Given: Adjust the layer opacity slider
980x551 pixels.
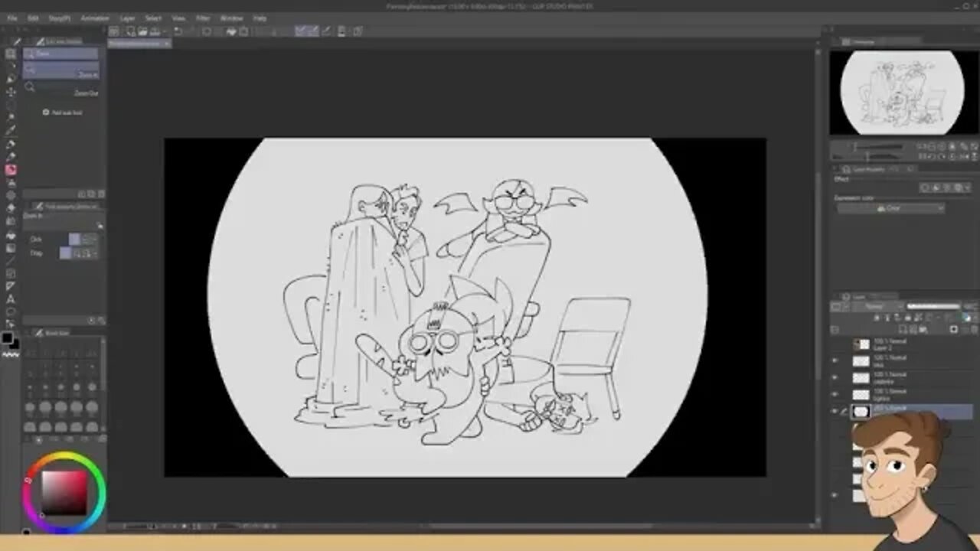Looking at the screenshot, I should coord(933,307).
